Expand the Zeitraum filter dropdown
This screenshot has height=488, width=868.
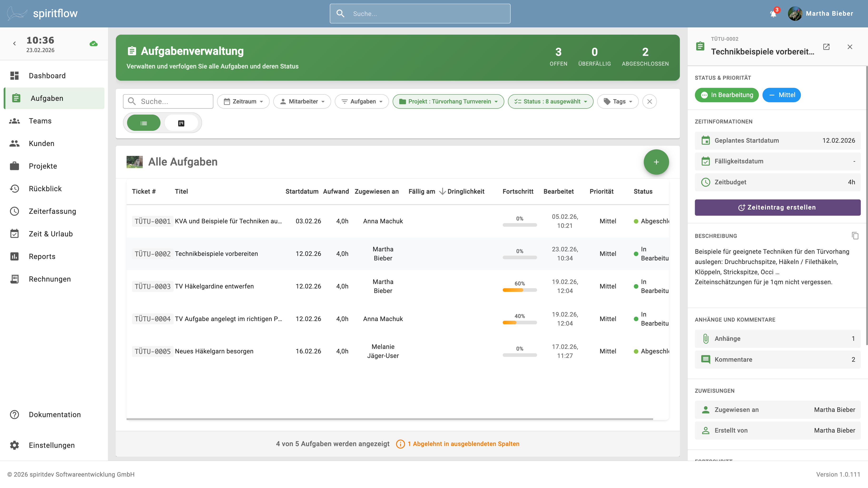click(x=243, y=101)
